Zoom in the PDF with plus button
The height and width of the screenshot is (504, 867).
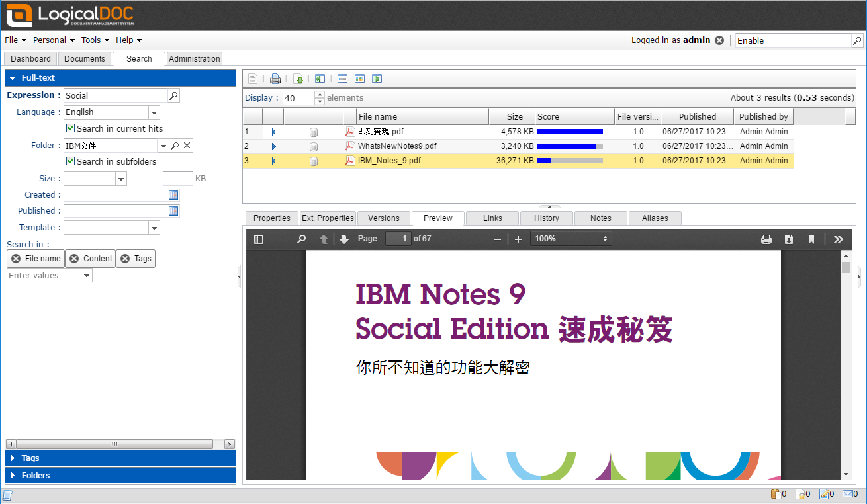(x=518, y=239)
